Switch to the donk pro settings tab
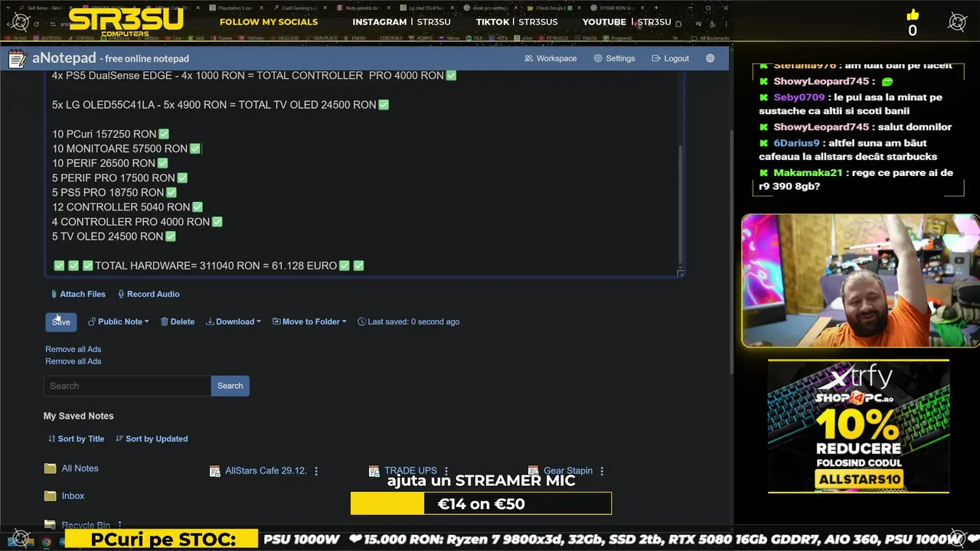 [492, 8]
